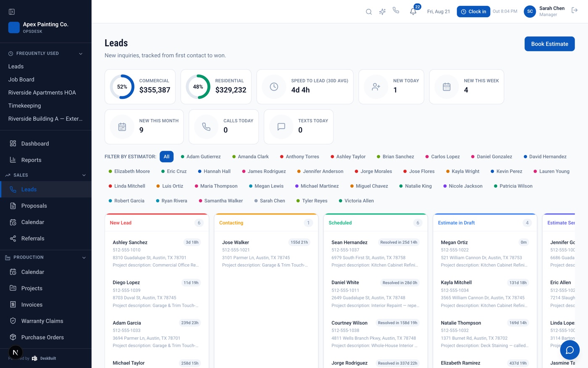The height and width of the screenshot is (368, 588).
Task: Click the Purchase Orders box icon
Action: (x=13, y=337)
